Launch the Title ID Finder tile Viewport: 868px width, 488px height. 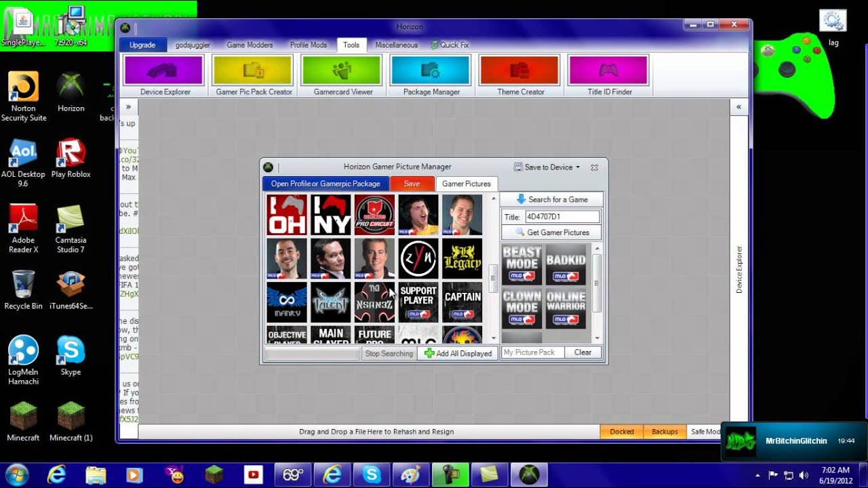609,75
